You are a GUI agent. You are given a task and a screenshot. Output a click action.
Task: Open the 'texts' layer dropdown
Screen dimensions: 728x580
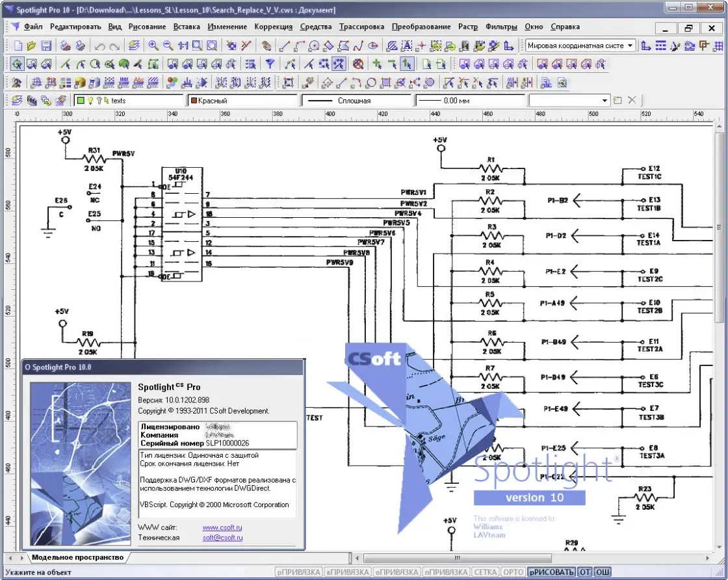(x=129, y=100)
